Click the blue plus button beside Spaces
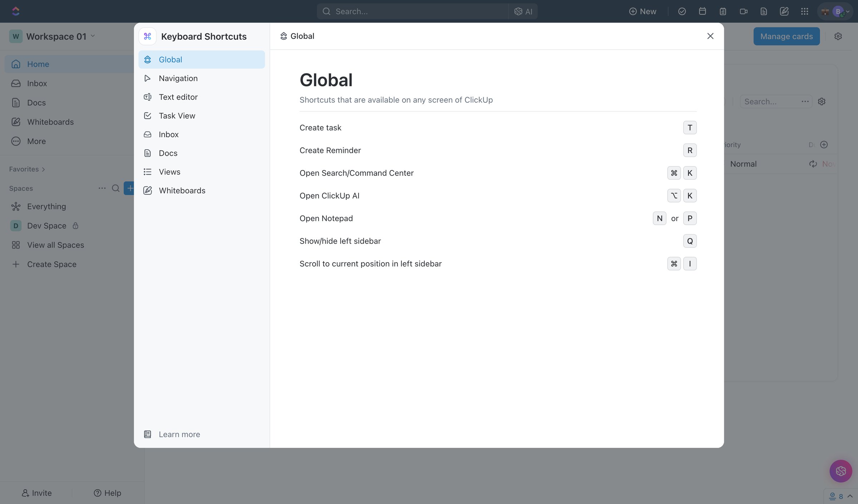Image resolution: width=858 pixels, height=504 pixels. tap(129, 188)
